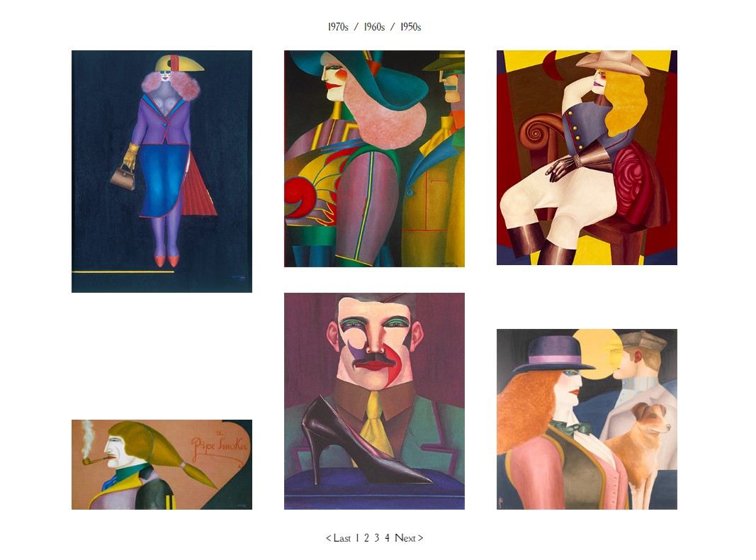Jump to page 1
The width and height of the screenshot is (756, 560).
click(357, 538)
